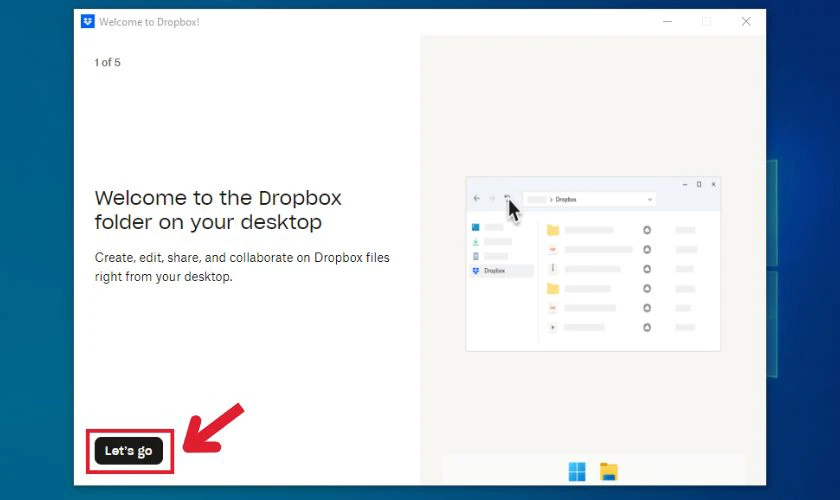
Task: Click the Dropbox logo in title bar
Action: coord(87,21)
